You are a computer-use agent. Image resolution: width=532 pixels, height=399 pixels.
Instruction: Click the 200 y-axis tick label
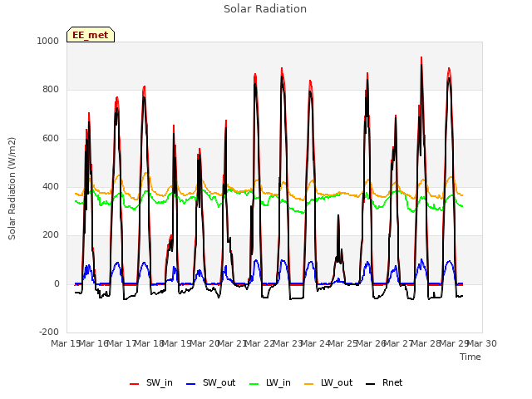(x=51, y=234)
